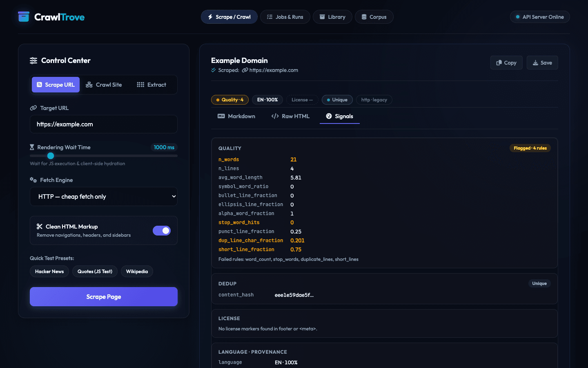This screenshot has height=368, width=588.
Task: Click the checkmark icon beside Scraped
Action: coord(214,70)
